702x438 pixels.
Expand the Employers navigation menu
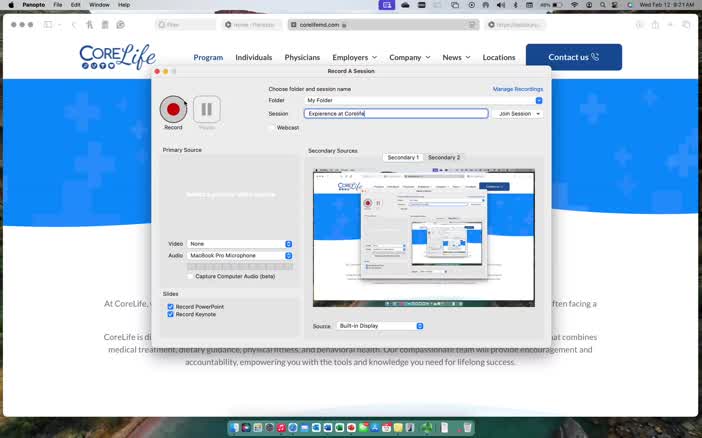tap(355, 57)
